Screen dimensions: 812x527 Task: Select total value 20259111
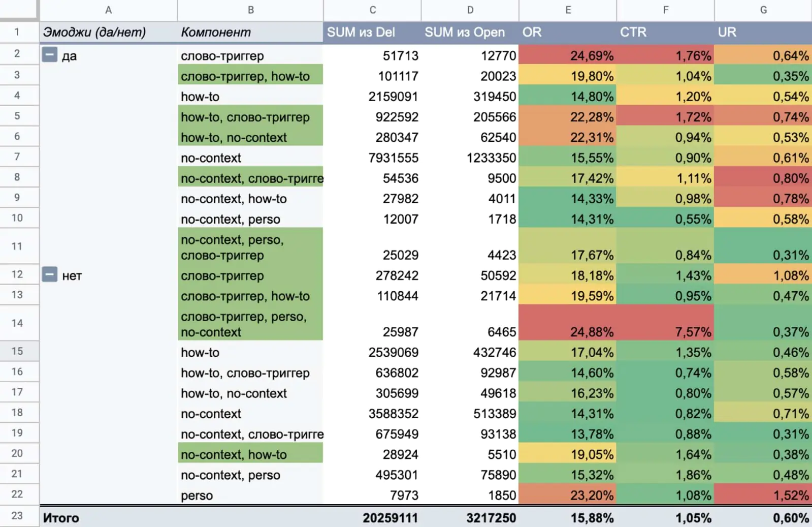pos(372,517)
